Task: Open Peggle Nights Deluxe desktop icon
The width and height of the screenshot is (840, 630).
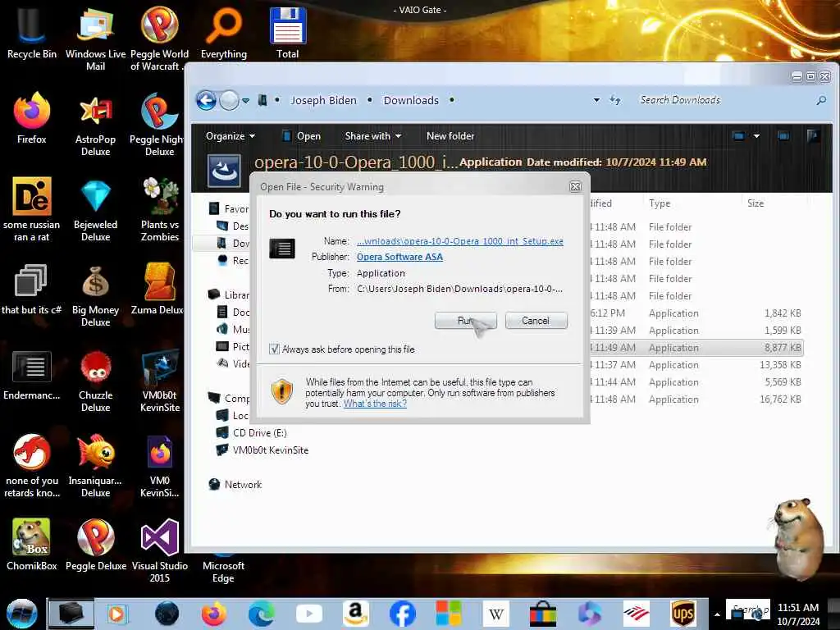Action: [159, 125]
